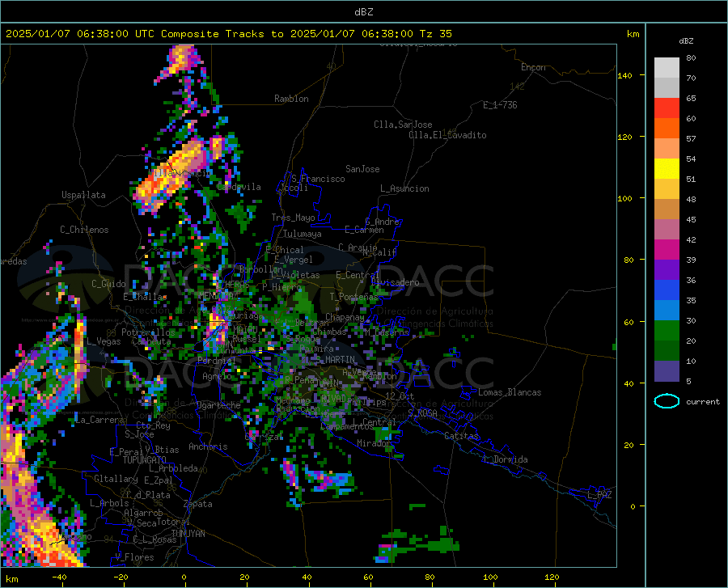
Task: Click the Tulumaya map label
Action: click(303, 234)
